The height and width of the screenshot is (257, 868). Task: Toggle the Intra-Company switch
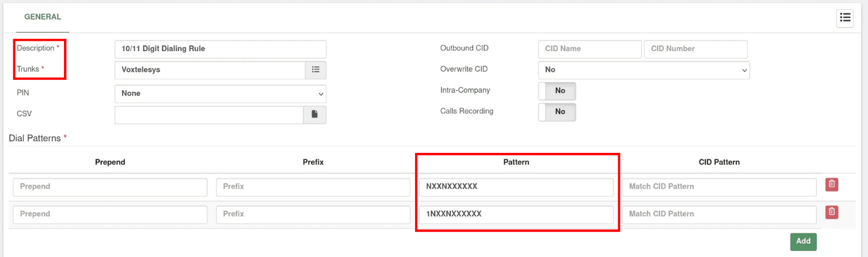[x=557, y=91]
